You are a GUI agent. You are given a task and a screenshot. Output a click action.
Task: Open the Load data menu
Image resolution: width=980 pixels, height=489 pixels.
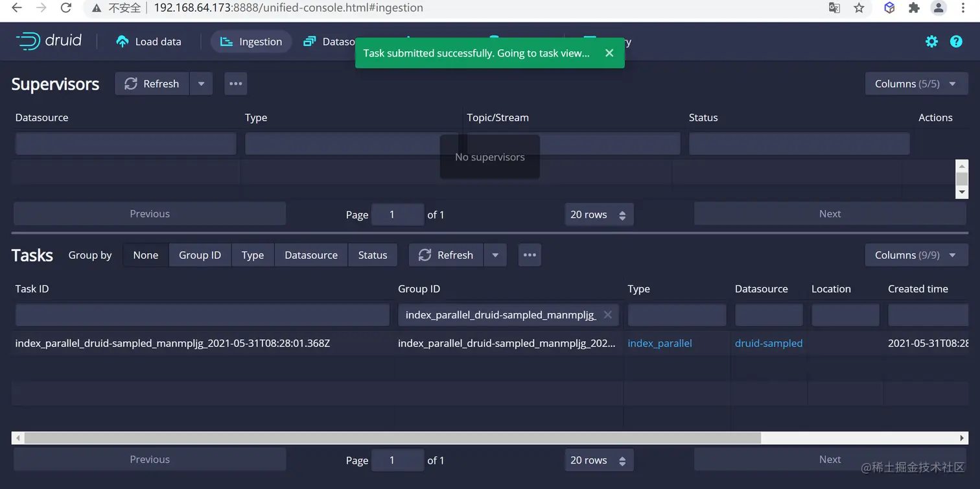[148, 42]
